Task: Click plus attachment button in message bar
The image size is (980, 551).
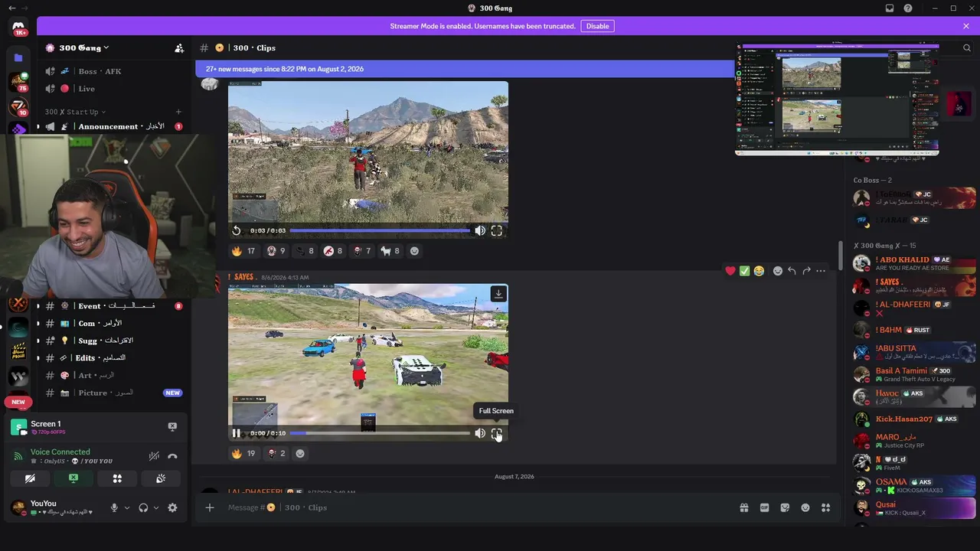Action: (x=209, y=507)
